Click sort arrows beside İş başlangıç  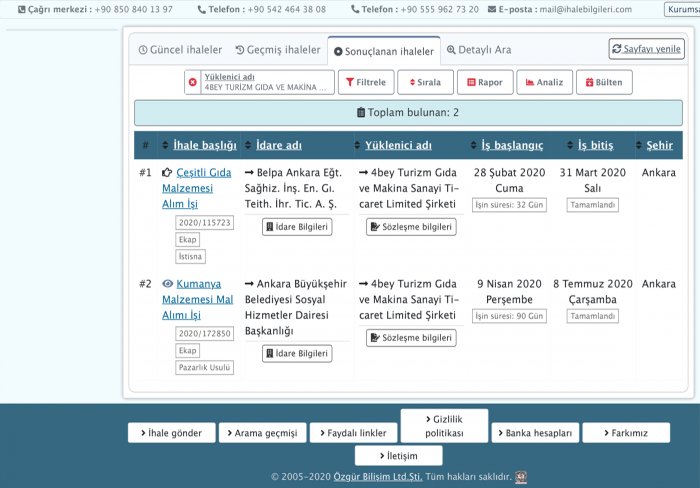[474, 145]
